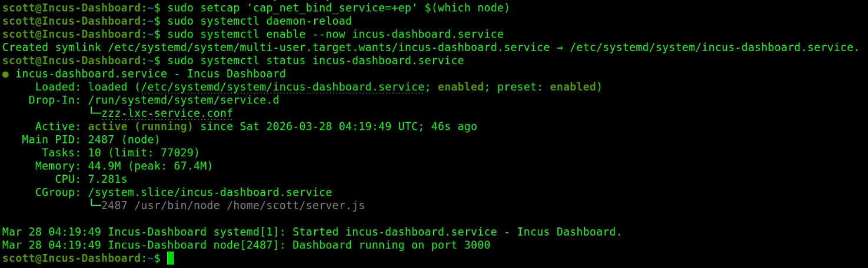Click the "systemctl status incus-dashboard.service" command
The width and height of the screenshot is (868, 268).
point(315,61)
